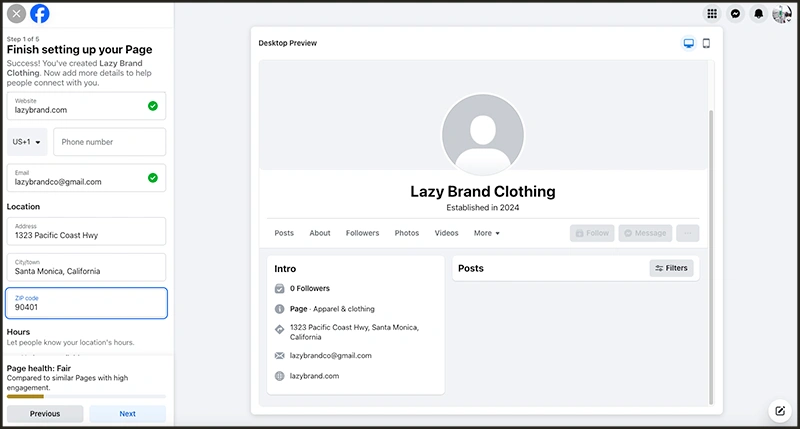Expand the More dropdown in page tabs
The width and height of the screenshot is (800, 429).
pyautogui.click(x=487, y=233)
